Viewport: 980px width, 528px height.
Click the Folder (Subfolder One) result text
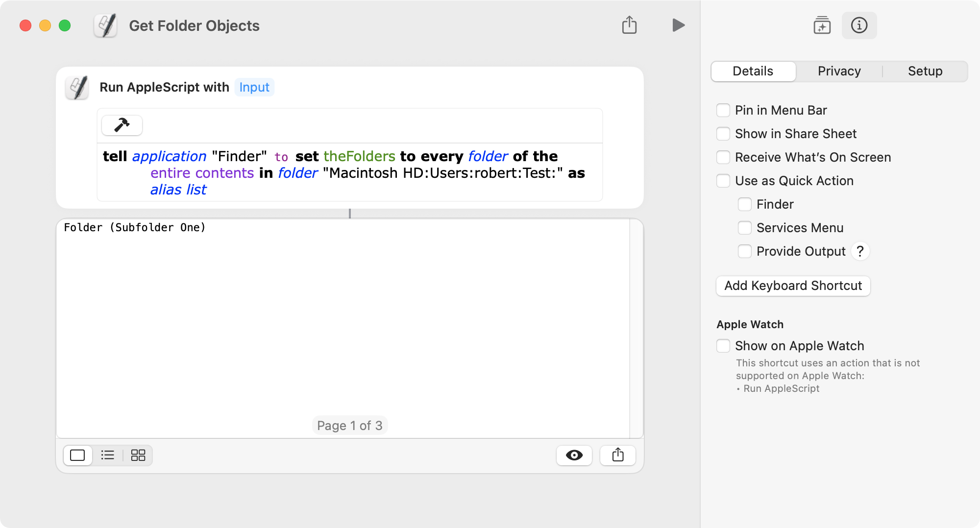pyautogui.click(x=135, y=227)
